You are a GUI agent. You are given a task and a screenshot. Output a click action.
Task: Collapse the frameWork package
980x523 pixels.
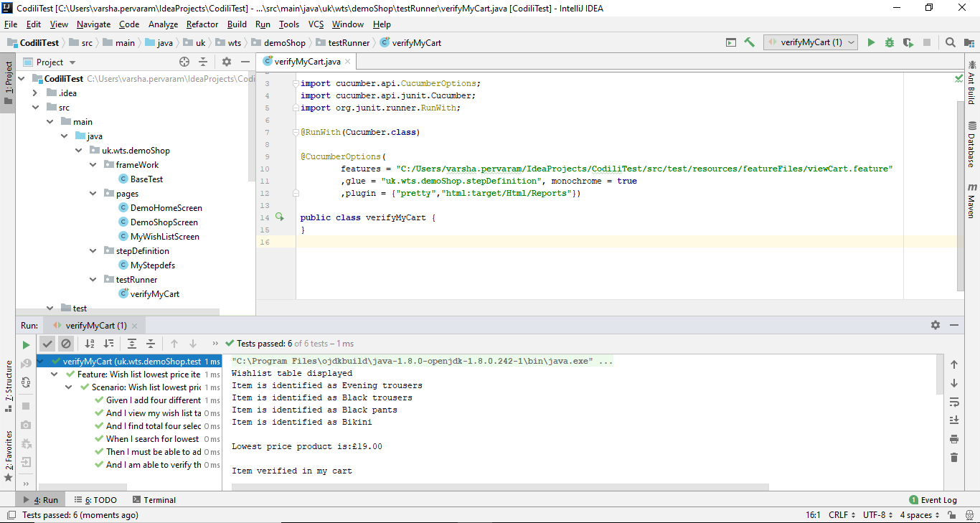point(93,165)
